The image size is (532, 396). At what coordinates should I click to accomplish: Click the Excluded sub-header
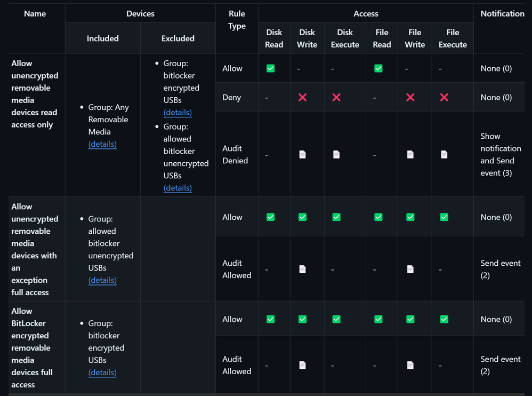coord(178,38)
